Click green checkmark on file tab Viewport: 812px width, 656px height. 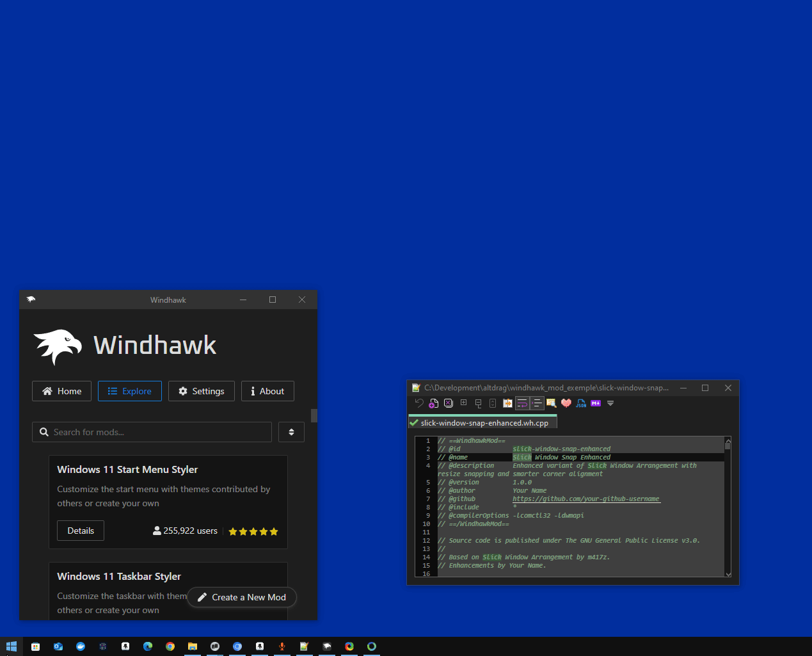coord(414,423)
